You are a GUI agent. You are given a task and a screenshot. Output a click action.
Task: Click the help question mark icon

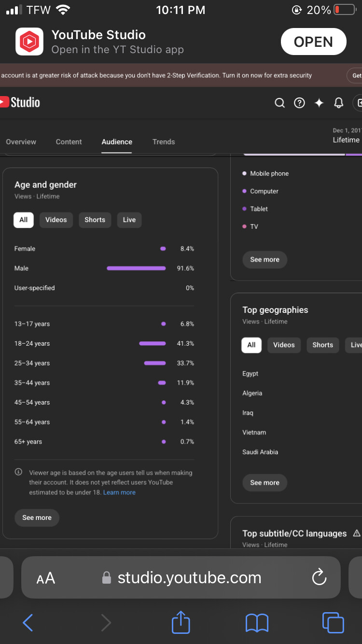[299, 103]
